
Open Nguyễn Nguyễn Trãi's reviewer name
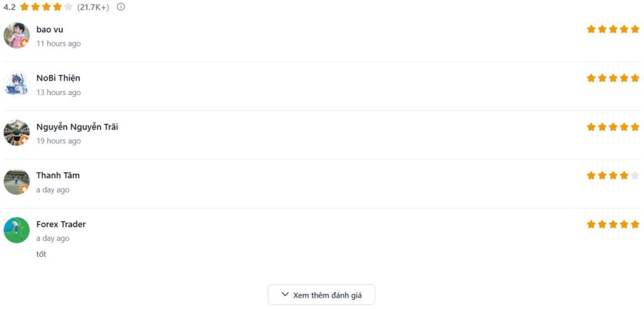[77, 126]
